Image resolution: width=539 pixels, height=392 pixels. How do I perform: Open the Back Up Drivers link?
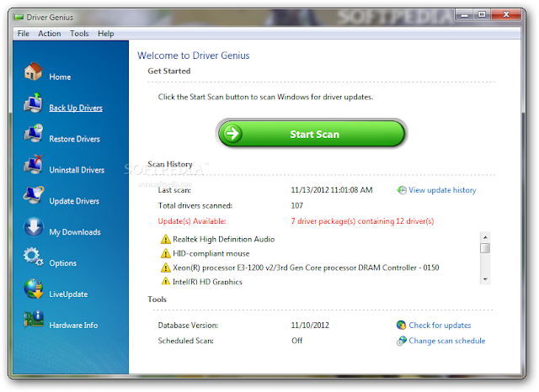76,108
